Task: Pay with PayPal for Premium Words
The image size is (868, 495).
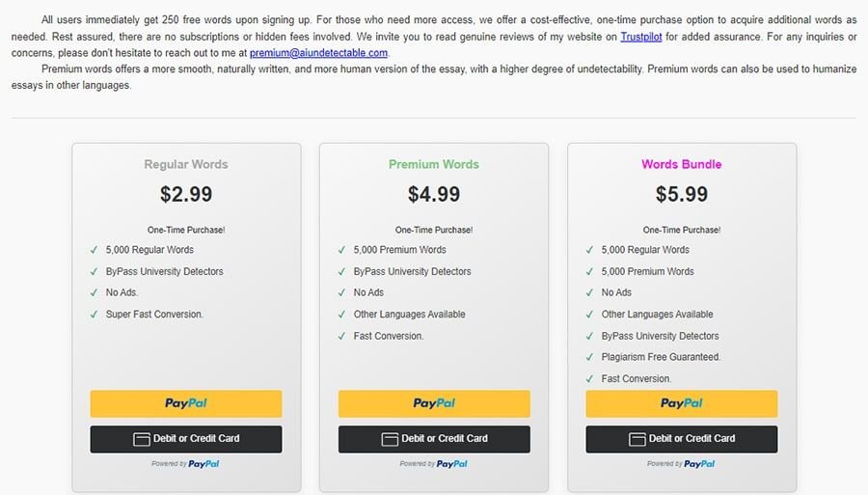Action: coord(434,403)
